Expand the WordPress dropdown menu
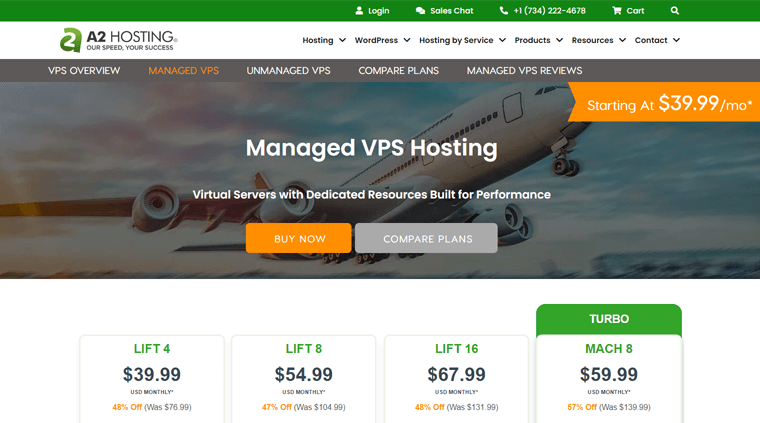The image size is (760, 423). click(x=382, y=40)
